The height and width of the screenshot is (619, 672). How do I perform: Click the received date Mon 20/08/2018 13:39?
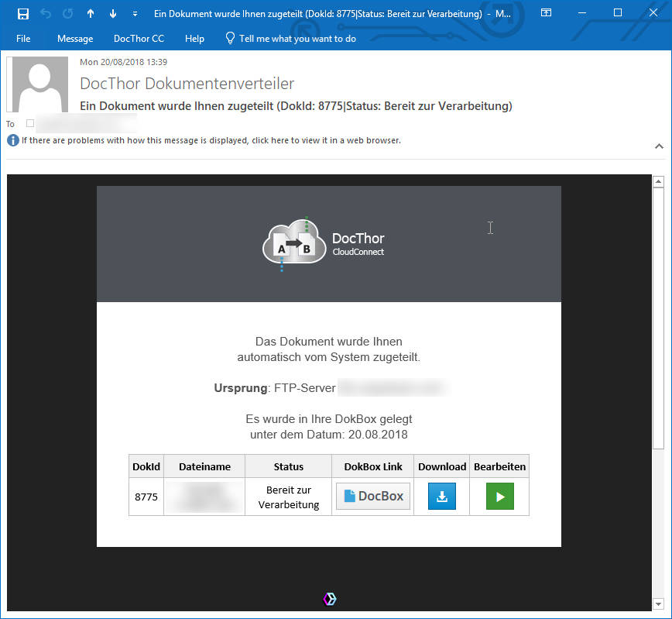[123, 62]
